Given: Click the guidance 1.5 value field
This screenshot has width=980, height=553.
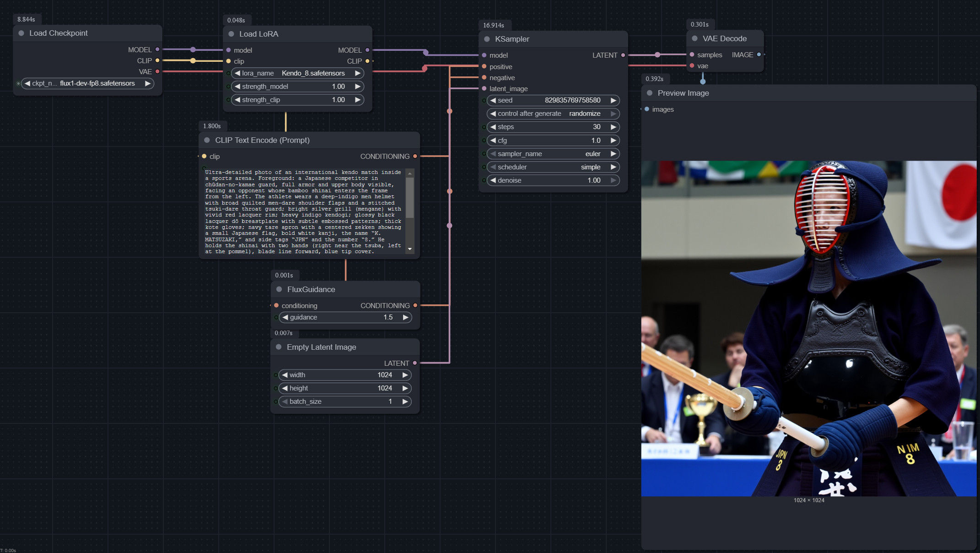Looking at the screenshot, I should coord(345,317).
